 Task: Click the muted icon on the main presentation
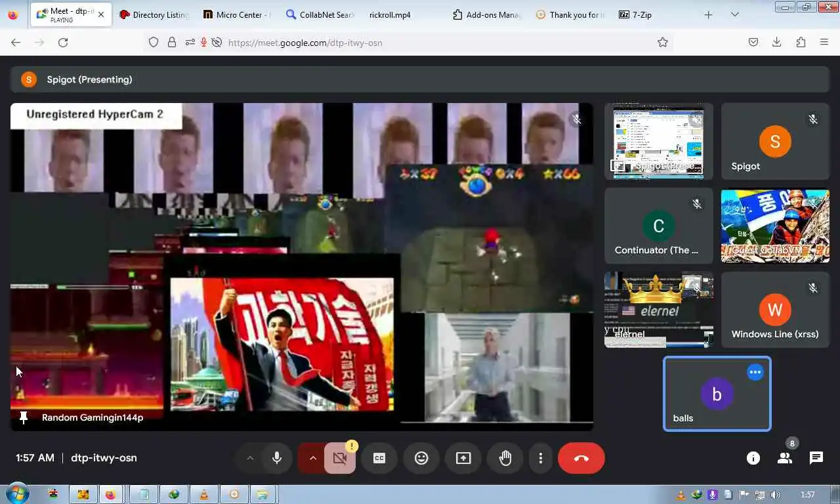pyautogui.click(x=577, y=119)
